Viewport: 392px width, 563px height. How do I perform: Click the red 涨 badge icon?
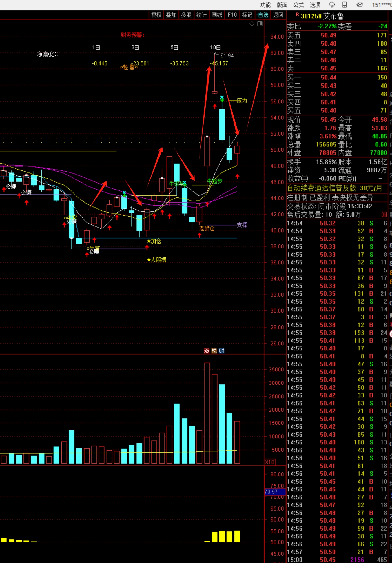[207, 351]
